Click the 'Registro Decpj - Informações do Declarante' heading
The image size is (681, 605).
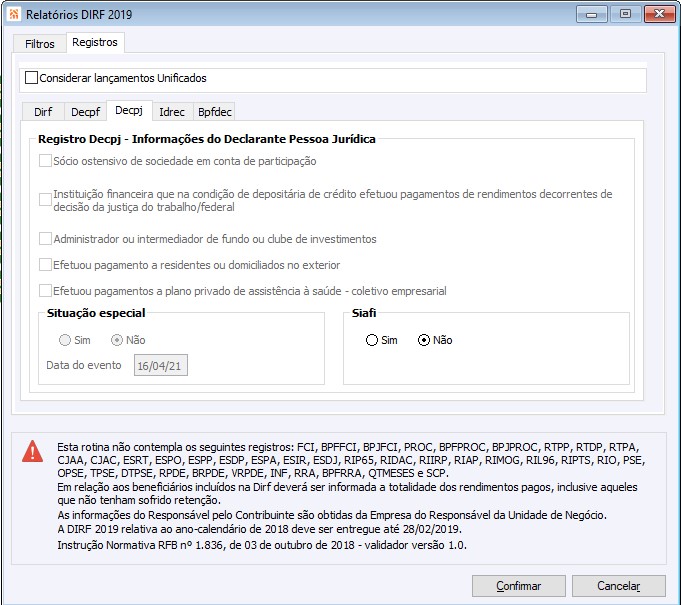pos(207,139)
